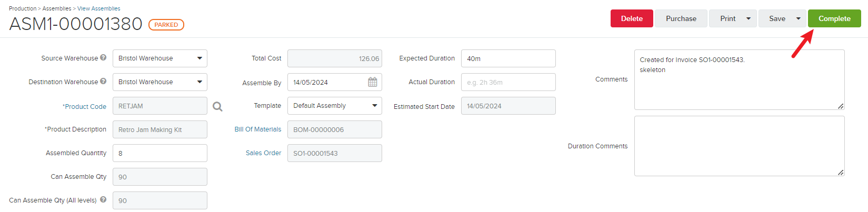Expand the Print button arrow
The height and width of the screenshot is (212, 868).
click(x=749, y=18)
